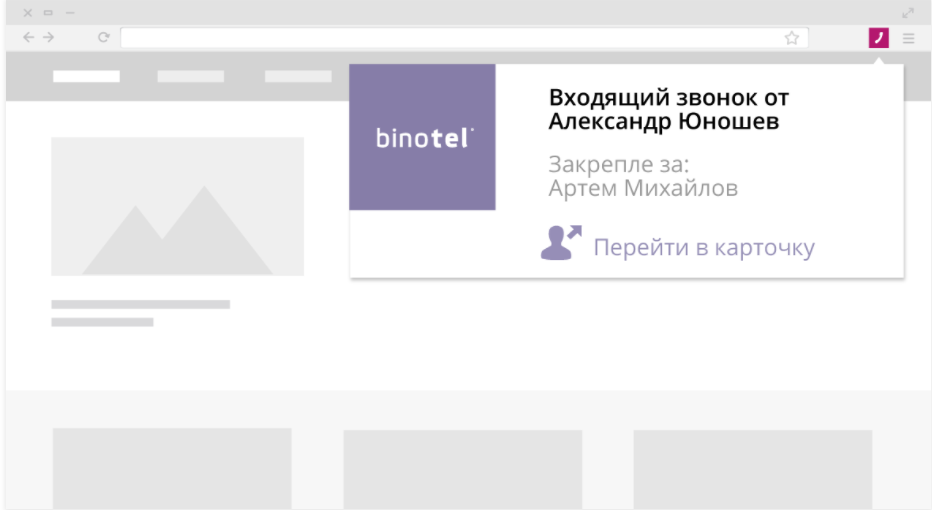Go back with the left arrow

(28, 37)
